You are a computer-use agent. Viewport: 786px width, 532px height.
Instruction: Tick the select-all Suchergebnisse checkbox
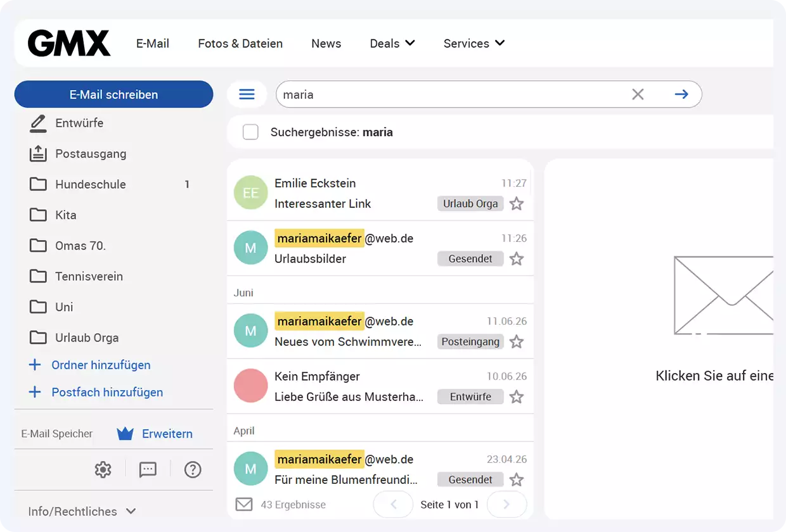(250, 132)
